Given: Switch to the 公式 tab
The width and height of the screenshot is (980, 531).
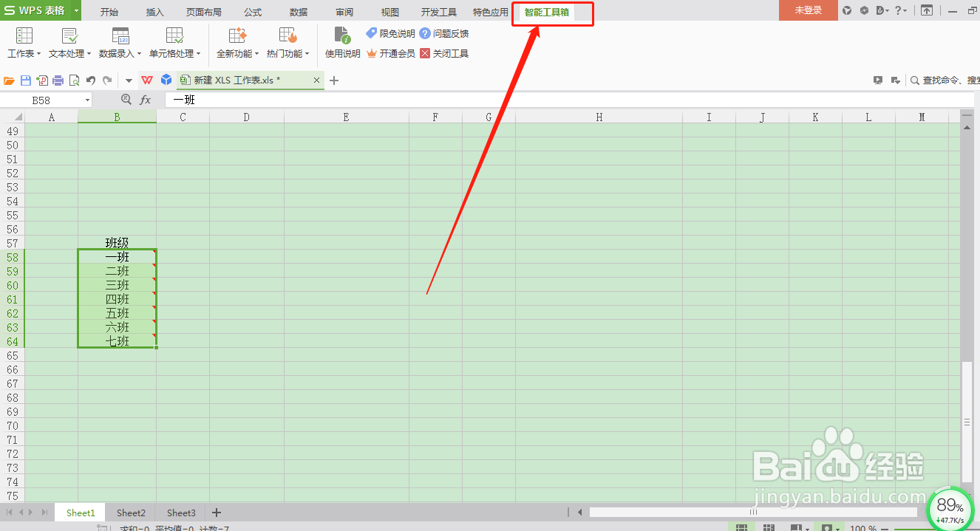Looking at the screenshot, I should click(253, 12).
